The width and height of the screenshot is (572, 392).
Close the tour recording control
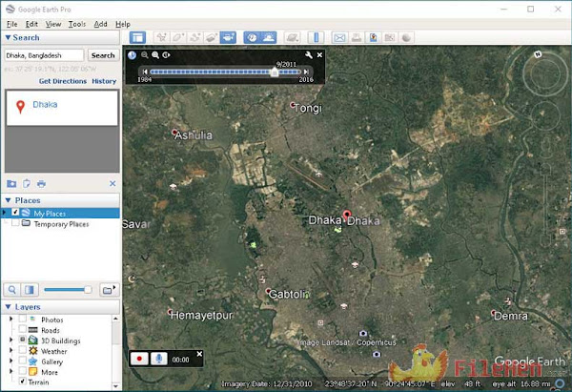coord(199,354)
